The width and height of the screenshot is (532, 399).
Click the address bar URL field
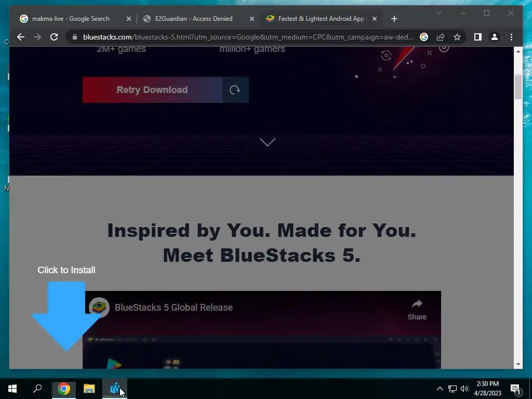click(x=248, y=37)
